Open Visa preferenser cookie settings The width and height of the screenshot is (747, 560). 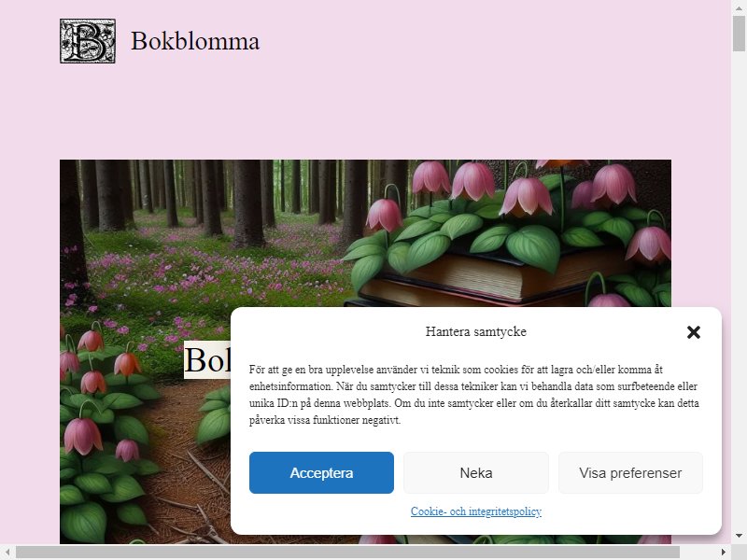click(x=630, y=473)
